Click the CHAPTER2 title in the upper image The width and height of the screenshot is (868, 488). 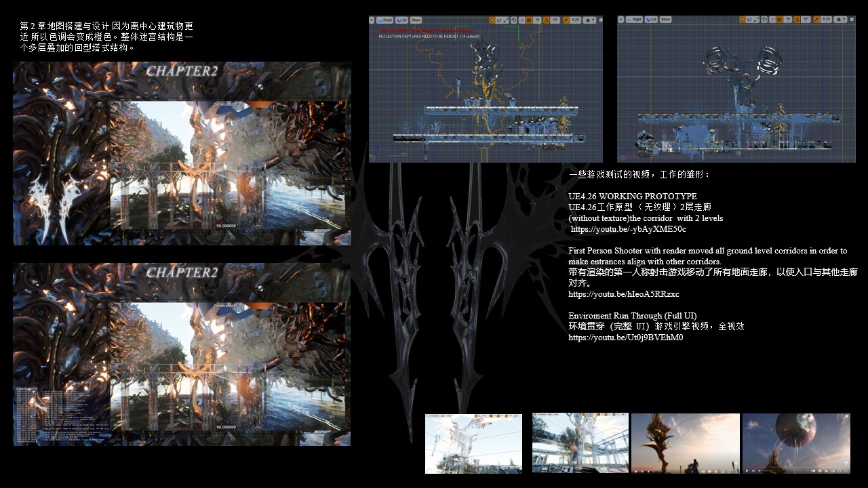tap(182, 70)
